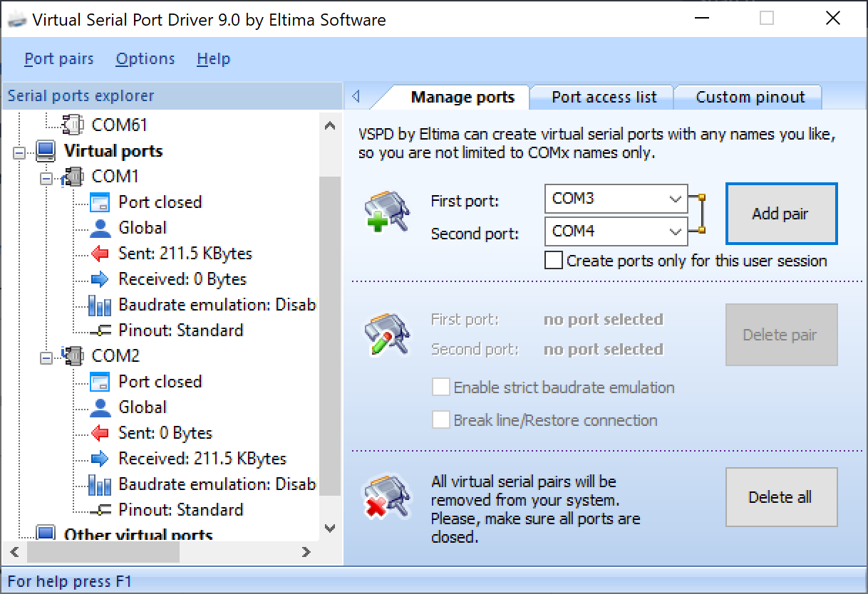Click red Sent arrow icon under COM2
This screenshot has width=868, height=594.
100,433
